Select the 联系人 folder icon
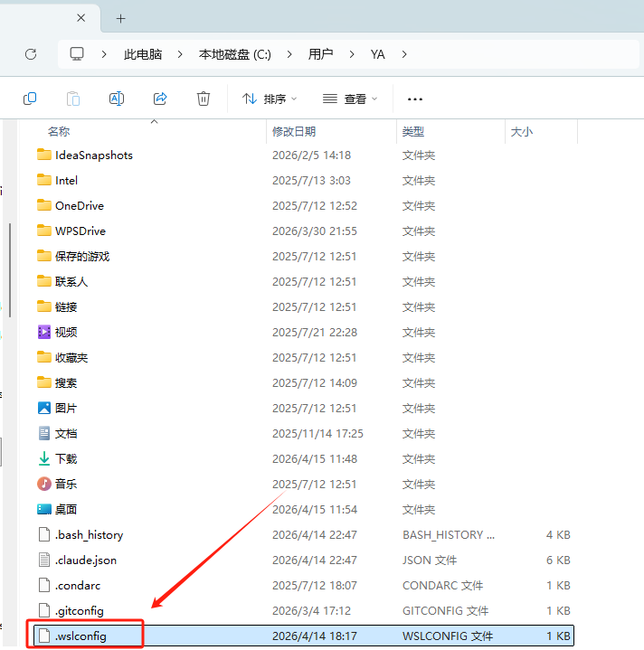 pyautogui.click(x=44, y=281)
